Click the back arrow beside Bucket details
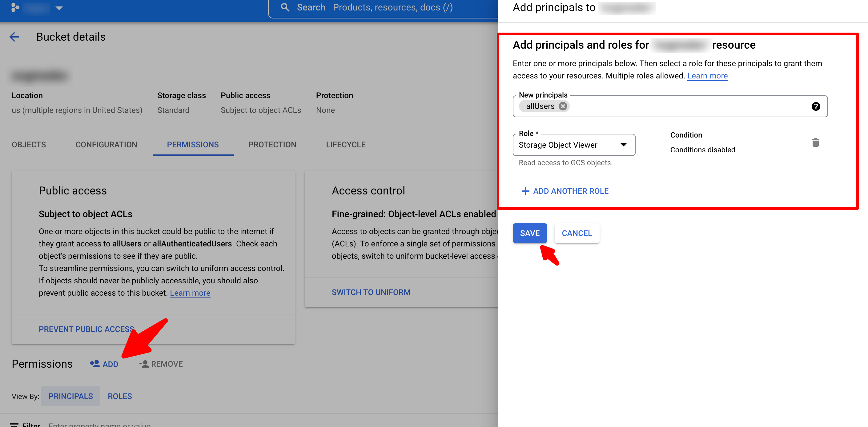 click(14, 37)
